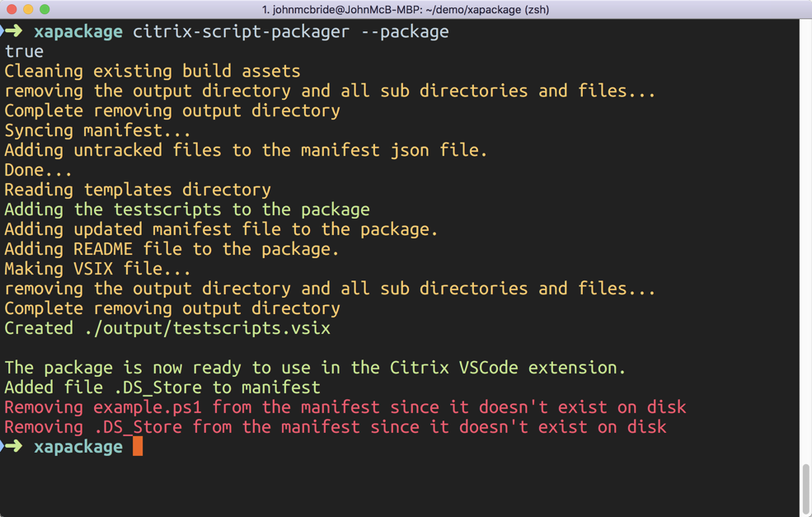
Task: Click the "Making VSIX file..." line
Action: coord(97,269)
